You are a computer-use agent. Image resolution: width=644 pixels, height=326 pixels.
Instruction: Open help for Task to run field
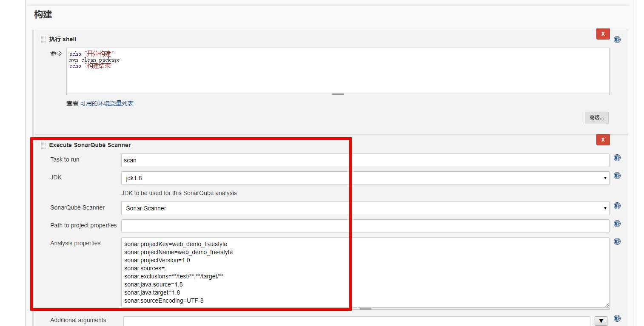(x=617, y=158)
